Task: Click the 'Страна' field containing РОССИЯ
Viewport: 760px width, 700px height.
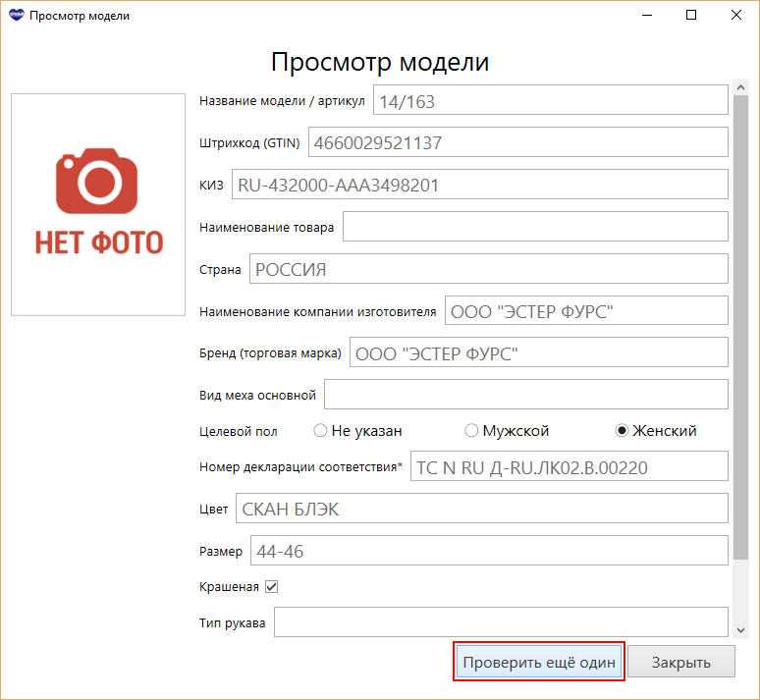Action: [x=489, y=269]
